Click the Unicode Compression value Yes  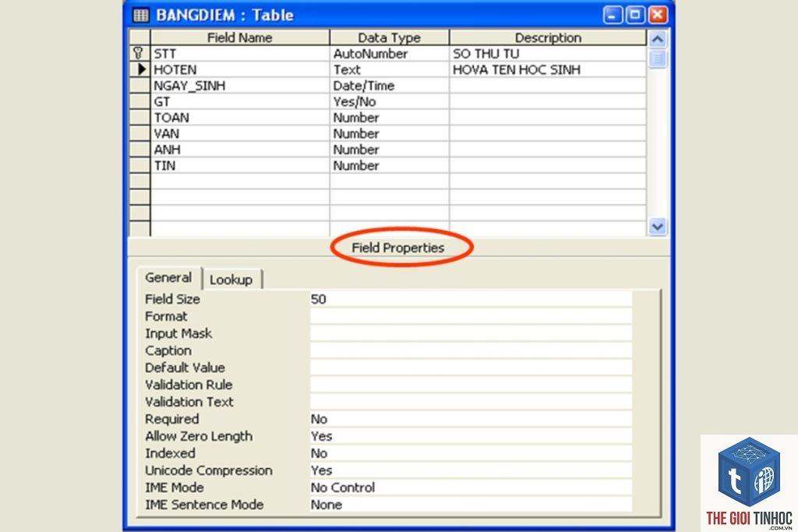click(471, 470)
